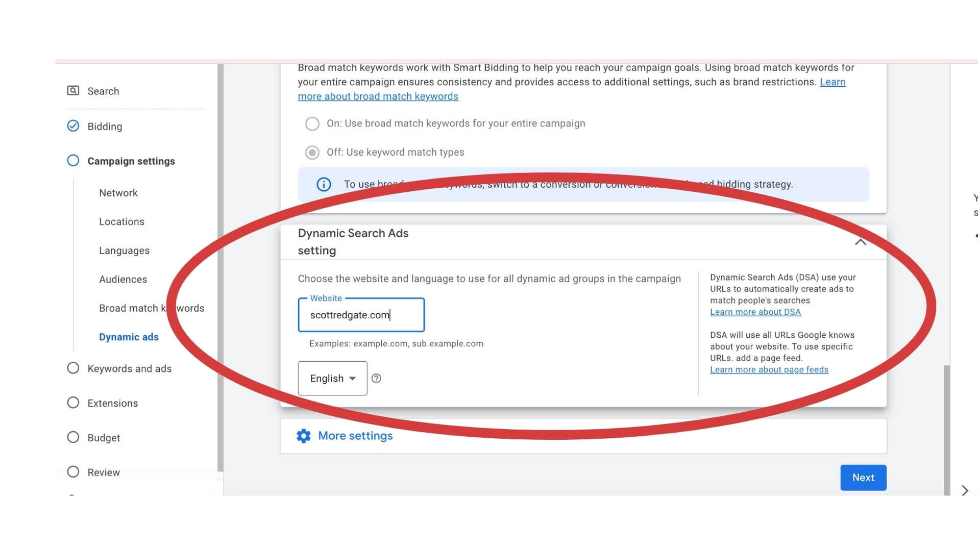The image size is (980, 551).
Task: Collapse the Dynamic Search Ads setting section
Action: coord(861,242)
